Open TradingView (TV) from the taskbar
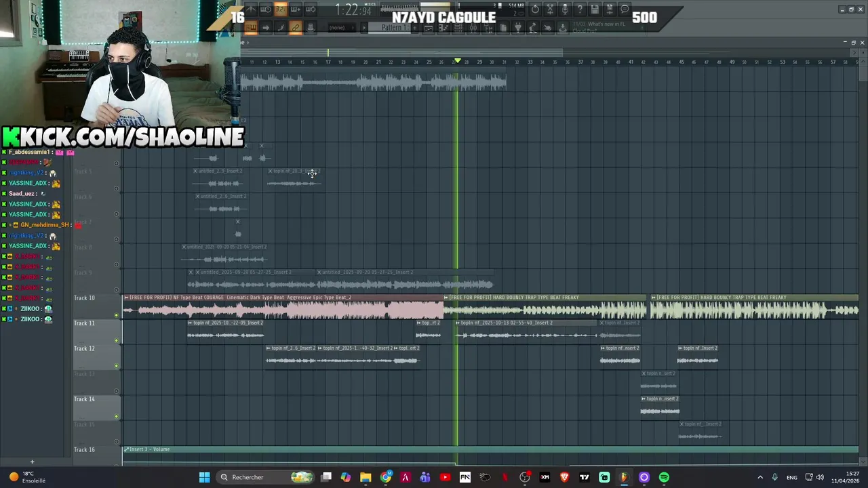This screenshot has width=868, height=488. [584, 477]
